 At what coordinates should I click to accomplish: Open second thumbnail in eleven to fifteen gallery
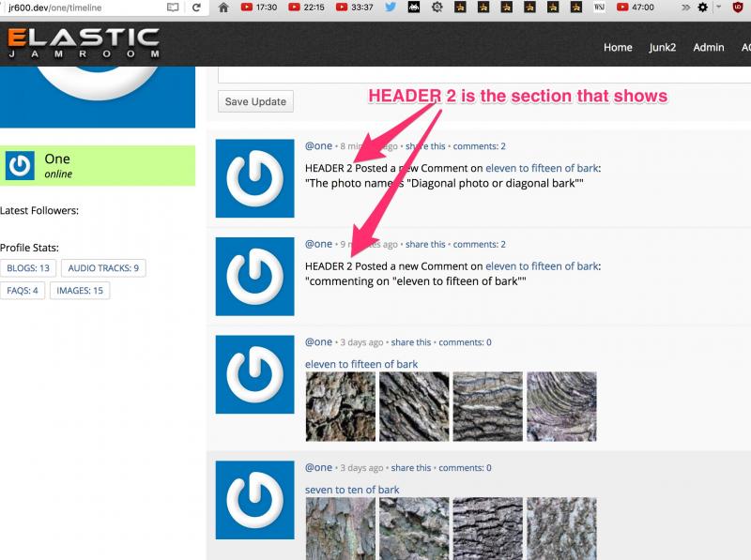point(414,406)
